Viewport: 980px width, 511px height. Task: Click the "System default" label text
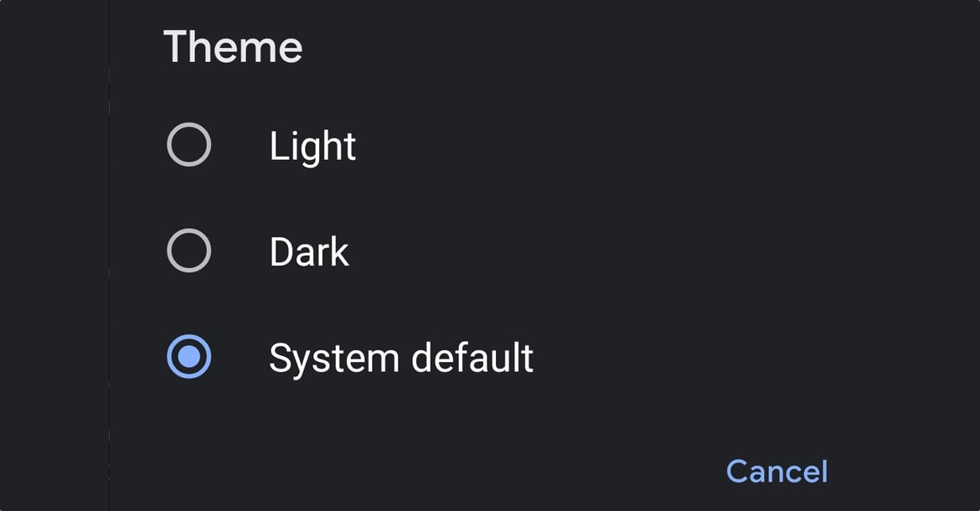point(400,358)
